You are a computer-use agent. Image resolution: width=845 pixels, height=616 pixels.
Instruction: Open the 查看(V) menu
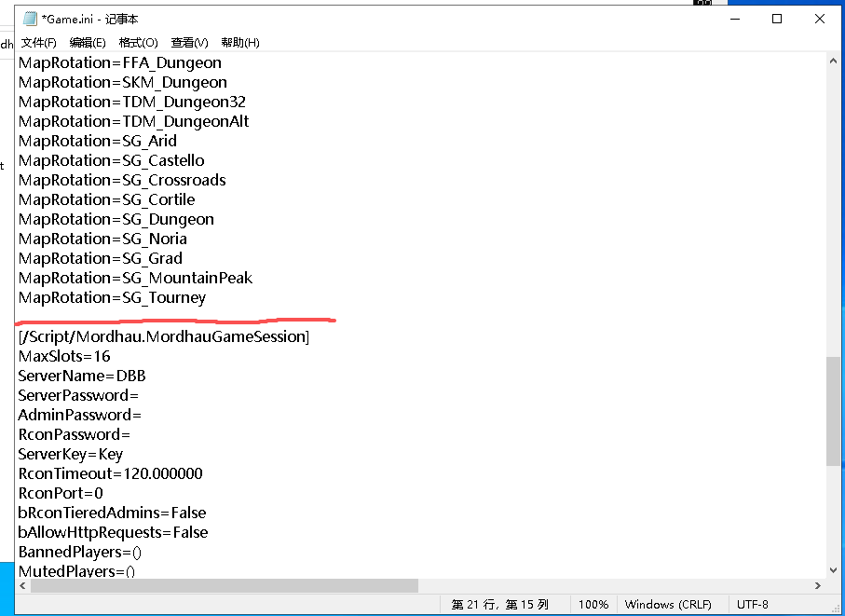[x=189, y=43]
